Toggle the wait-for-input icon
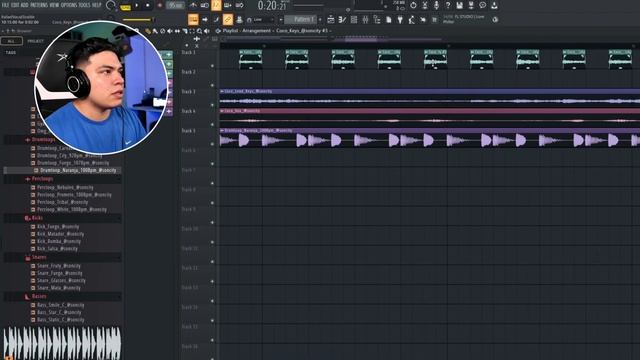The image size is (640, 360). point(205,5)
